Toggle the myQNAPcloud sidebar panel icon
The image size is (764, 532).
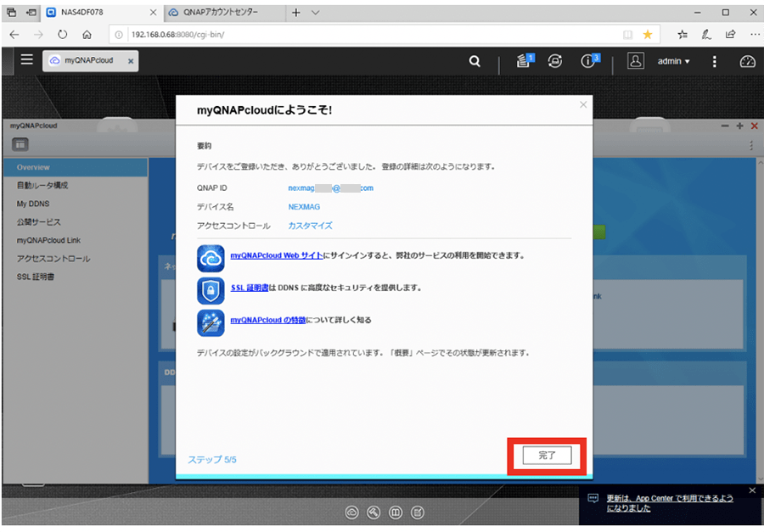[x=20, y=144]
